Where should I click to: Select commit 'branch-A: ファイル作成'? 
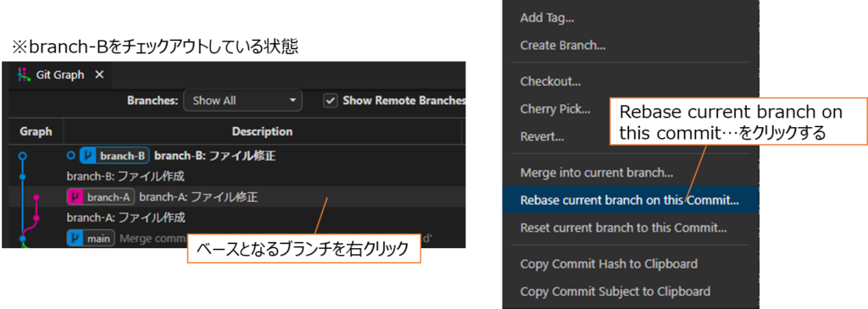point(125,218)
